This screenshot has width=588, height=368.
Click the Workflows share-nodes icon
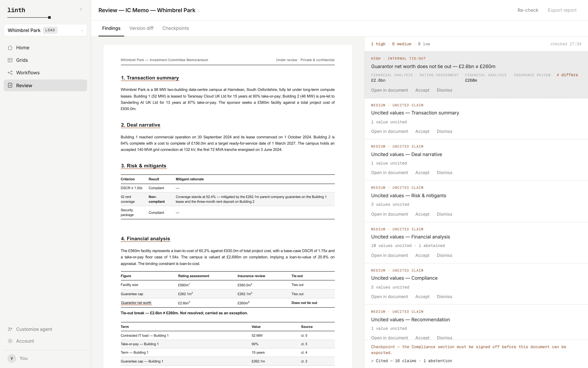tap(10, 73)
